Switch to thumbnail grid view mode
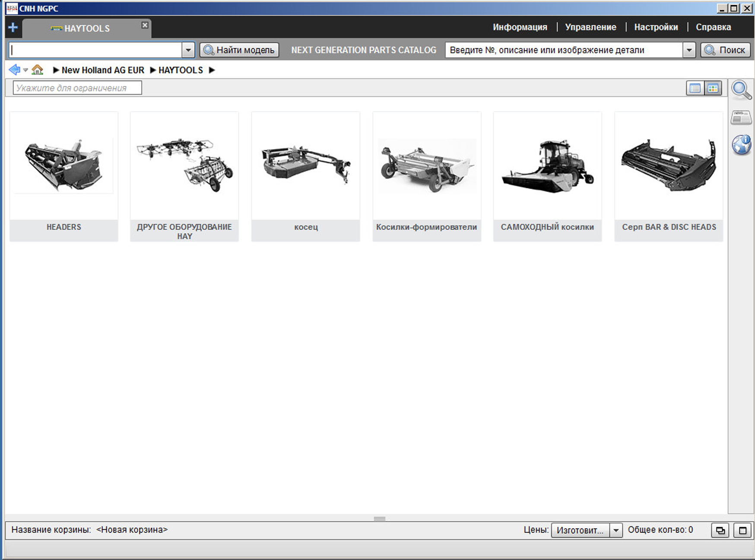The width and height of the screenshot is (755, 560). 713,88
